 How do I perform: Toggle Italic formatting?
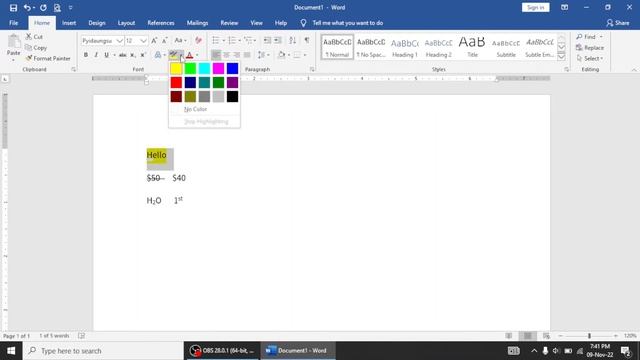pos(96,55)
